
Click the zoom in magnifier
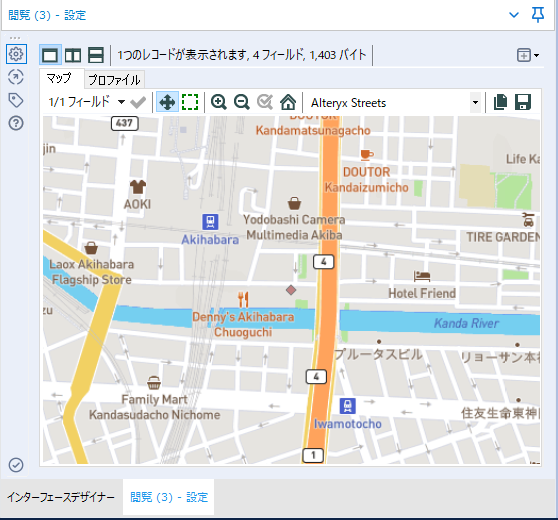coord(219,102)
